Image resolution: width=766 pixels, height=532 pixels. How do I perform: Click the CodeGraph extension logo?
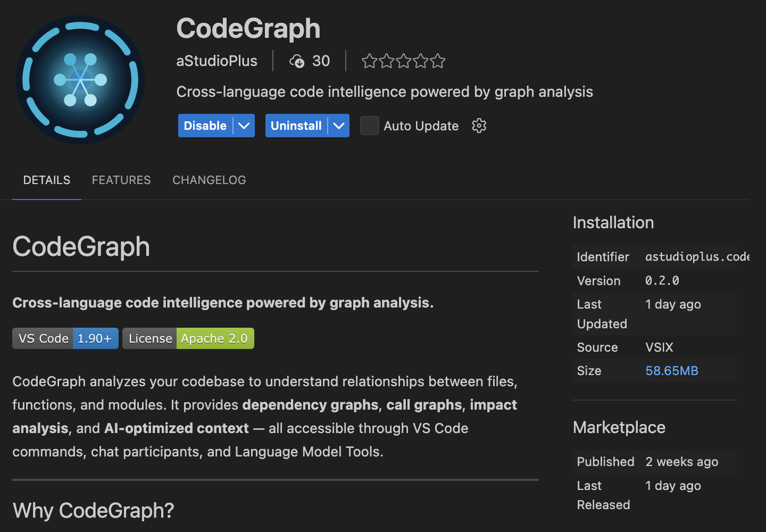point(80,79)
